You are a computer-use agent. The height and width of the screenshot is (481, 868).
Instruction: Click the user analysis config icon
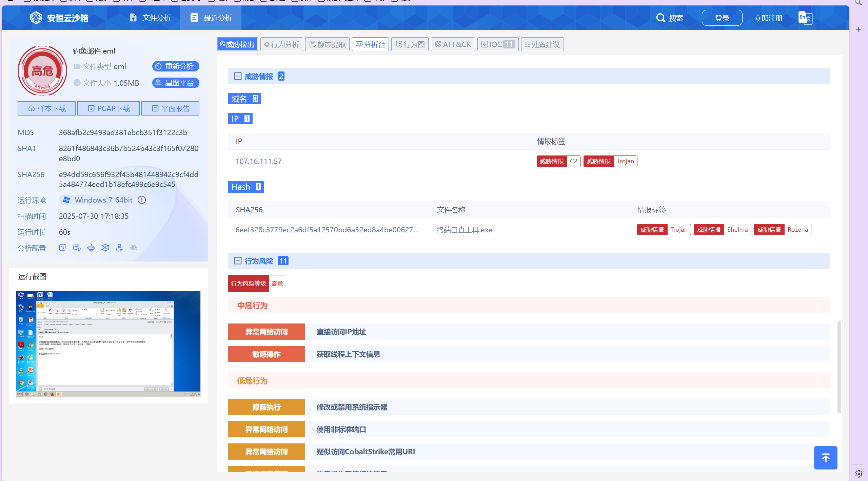(x=119, y=248)
